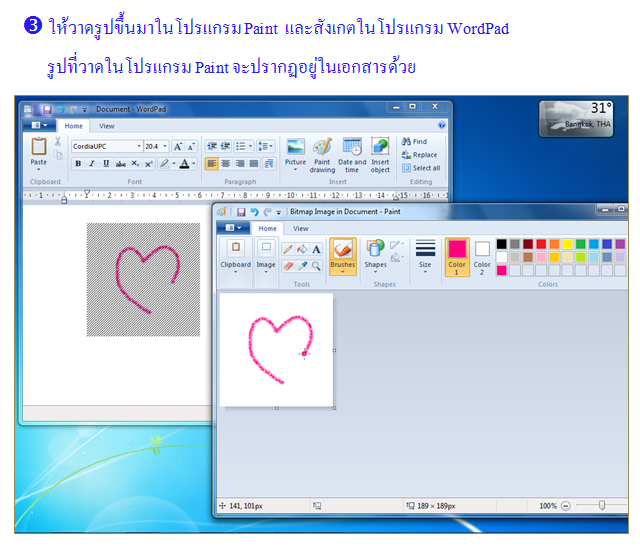The width and height of the screenshot is (640, 549).
Task: Toggle Subscript in WordPad font group
Action: point(135,164)
